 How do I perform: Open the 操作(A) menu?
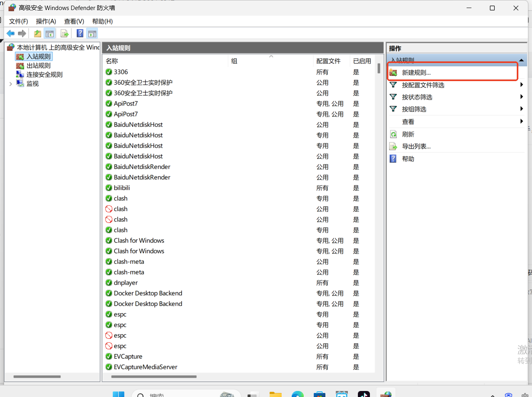(46, 21)
